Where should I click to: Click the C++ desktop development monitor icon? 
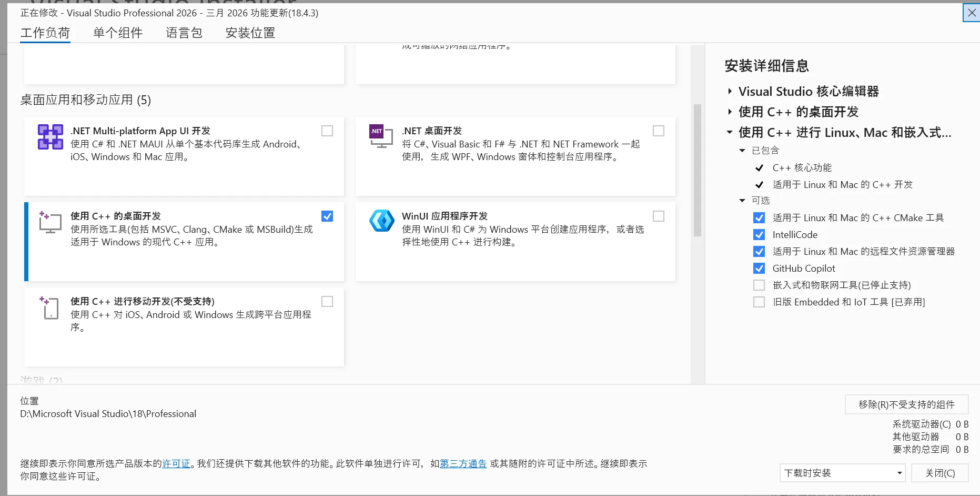pyautogui.click(x=50, y=222)
